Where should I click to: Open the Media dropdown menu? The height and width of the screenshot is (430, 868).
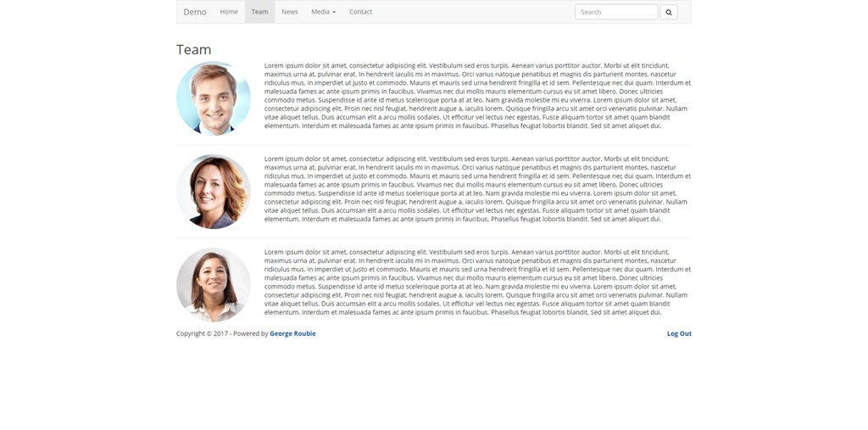[x=322, y=12]
